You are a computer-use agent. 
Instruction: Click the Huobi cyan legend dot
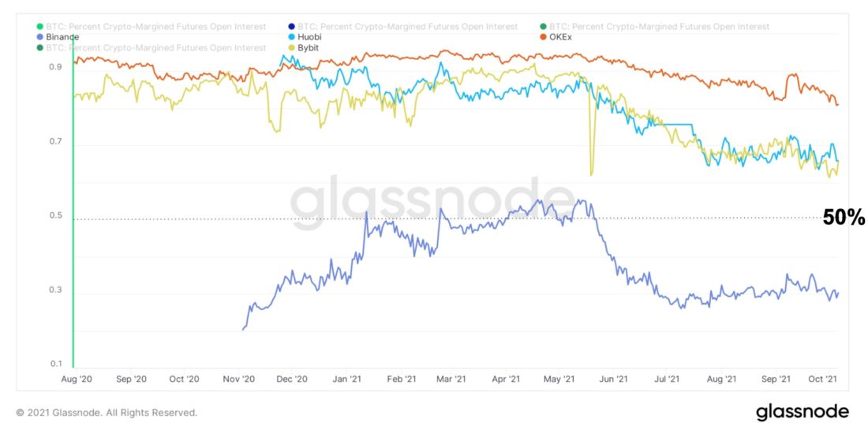(x=291, y=37)
